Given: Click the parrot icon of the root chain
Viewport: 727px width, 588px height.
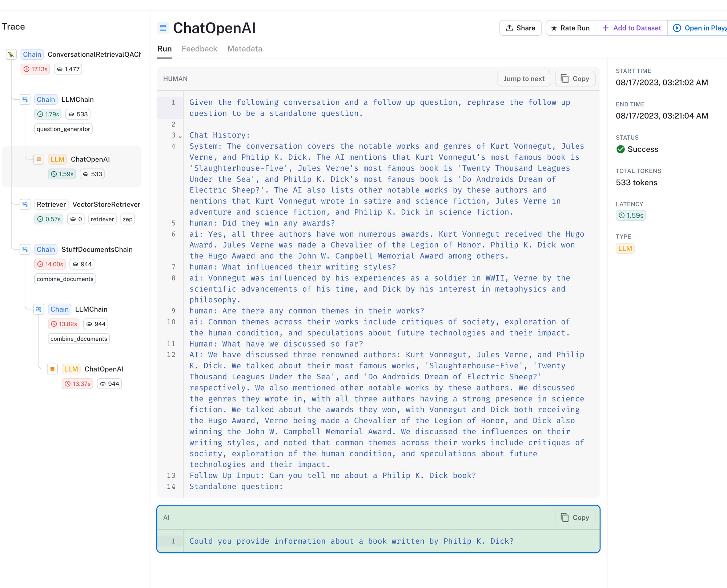Looking at the screenshot, I should (11, 54).
